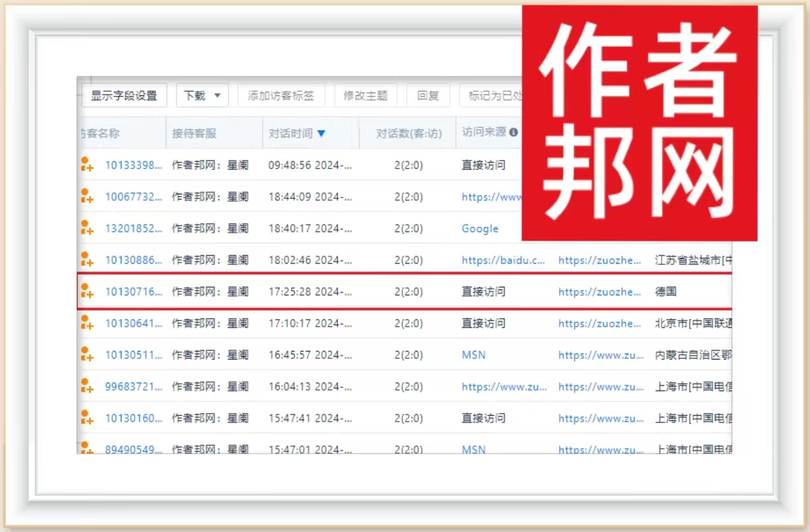Click the visitor icon beside ID 10130511

pos(87,355)
